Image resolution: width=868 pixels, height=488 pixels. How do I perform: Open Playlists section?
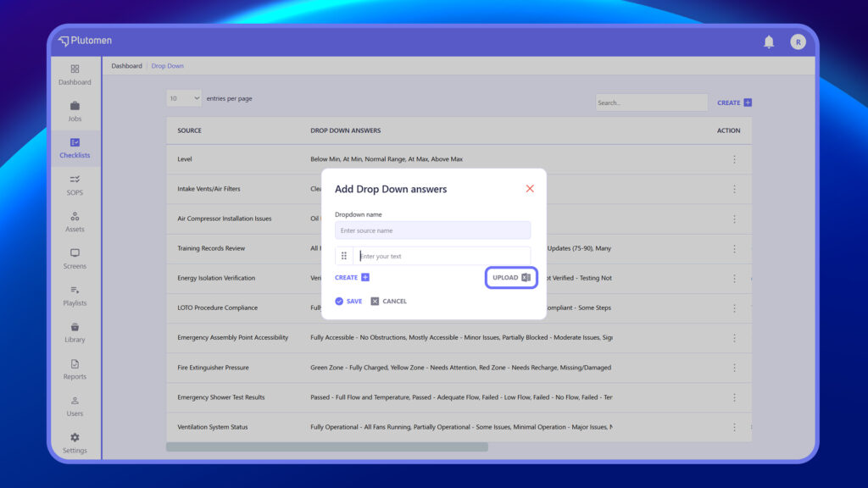(75, 296)
